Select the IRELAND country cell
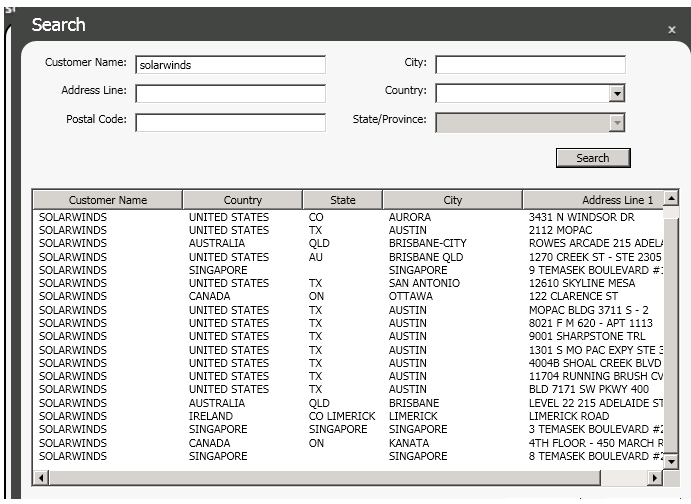This screenshot has width=691, height=504. [x=211, y=416]
